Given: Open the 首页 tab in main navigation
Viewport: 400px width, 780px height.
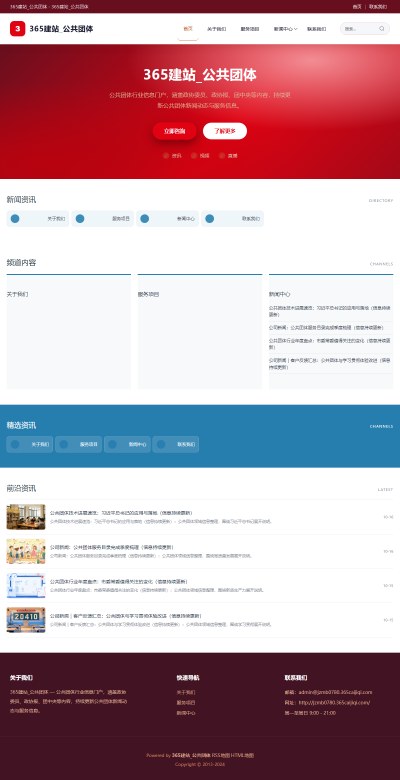Looking at the screenshot, I should pos(188,29).
